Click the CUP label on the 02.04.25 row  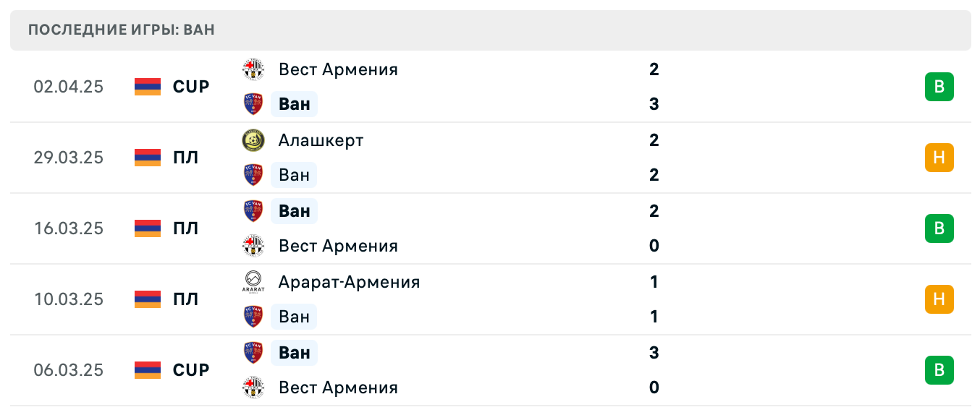tap(191, 87)
